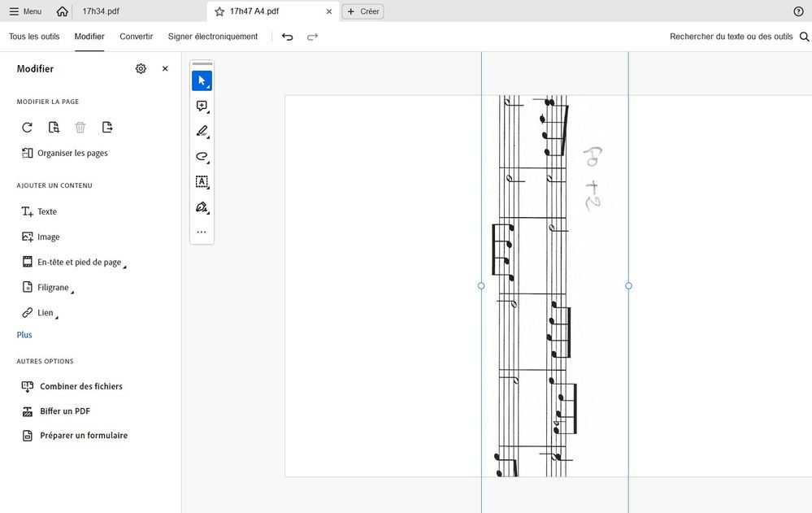Select the highlighter pen tool
This screenshot has height=513, width=812.
pyautogui.click(x=202, y=131)
